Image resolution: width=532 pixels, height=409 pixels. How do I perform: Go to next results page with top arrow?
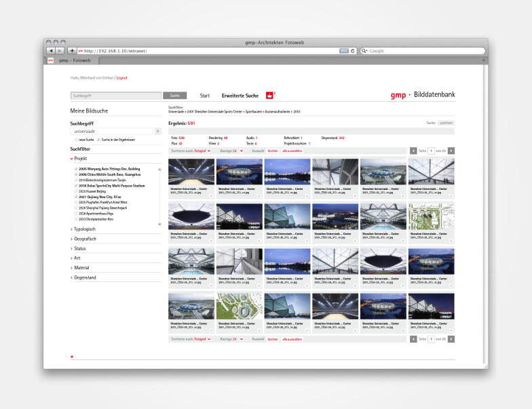pos(451,151)
